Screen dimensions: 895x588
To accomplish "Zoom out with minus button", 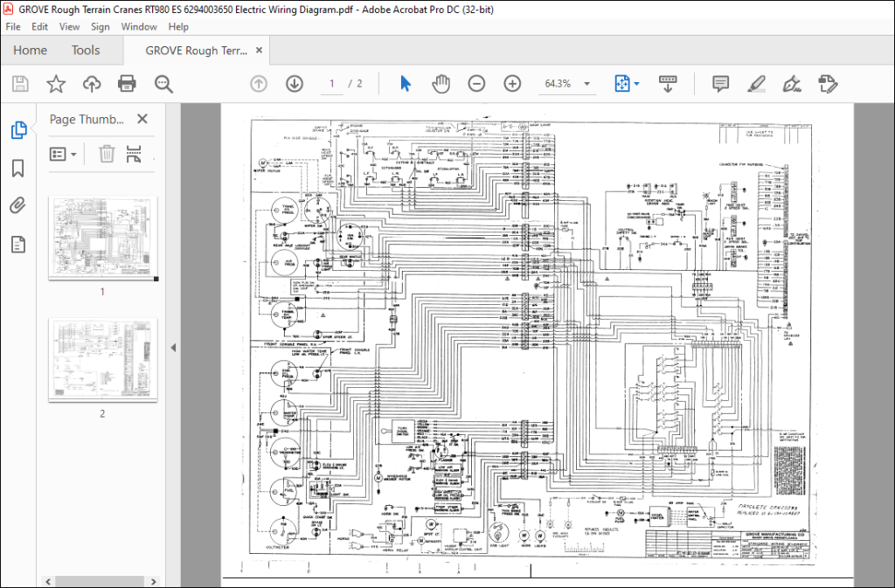I will (476, 84).
